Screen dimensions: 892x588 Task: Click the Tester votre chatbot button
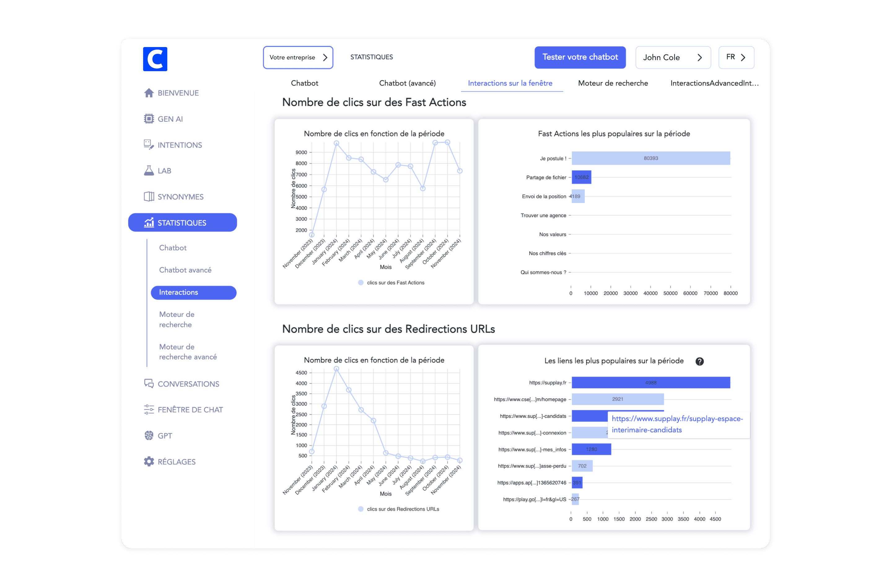click(x=580, y=57)
